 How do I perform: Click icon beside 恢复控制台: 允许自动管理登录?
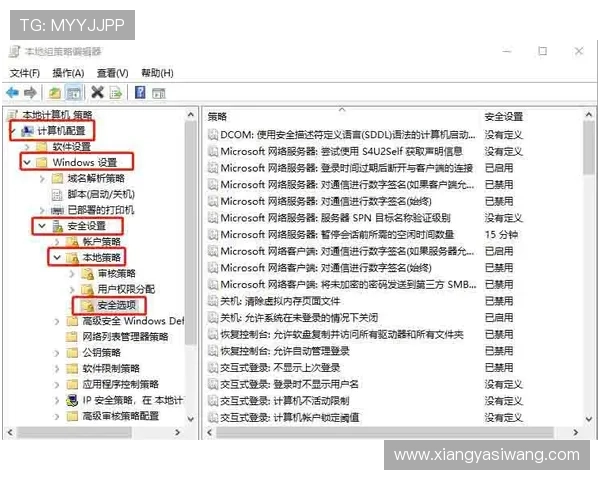point(212,351)
